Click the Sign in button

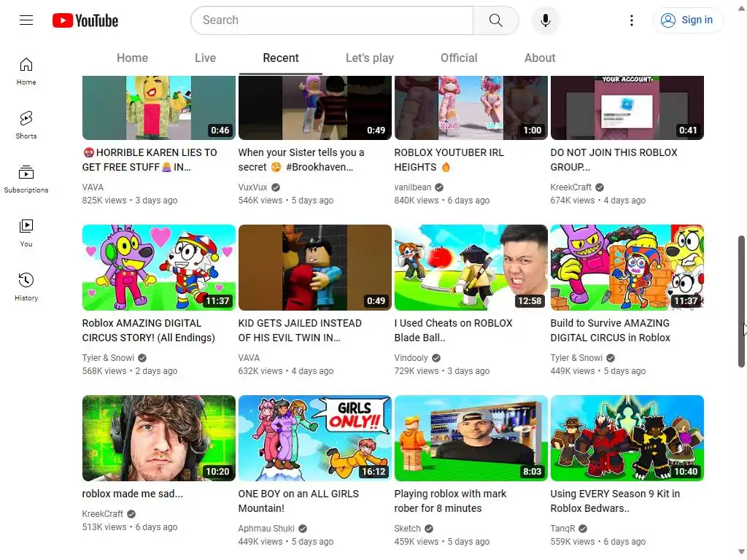point(687,20)
